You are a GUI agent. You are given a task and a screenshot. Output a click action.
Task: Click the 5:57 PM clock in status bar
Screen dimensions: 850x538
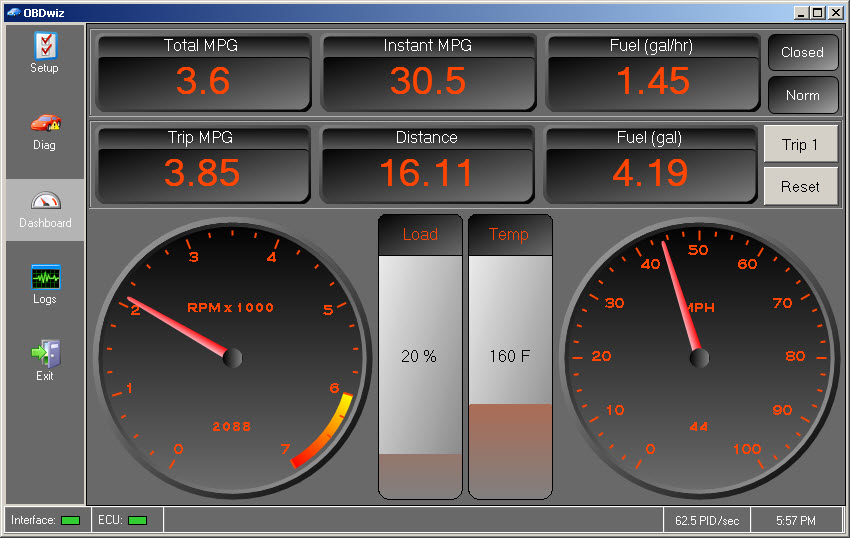[x=796, y=521]
